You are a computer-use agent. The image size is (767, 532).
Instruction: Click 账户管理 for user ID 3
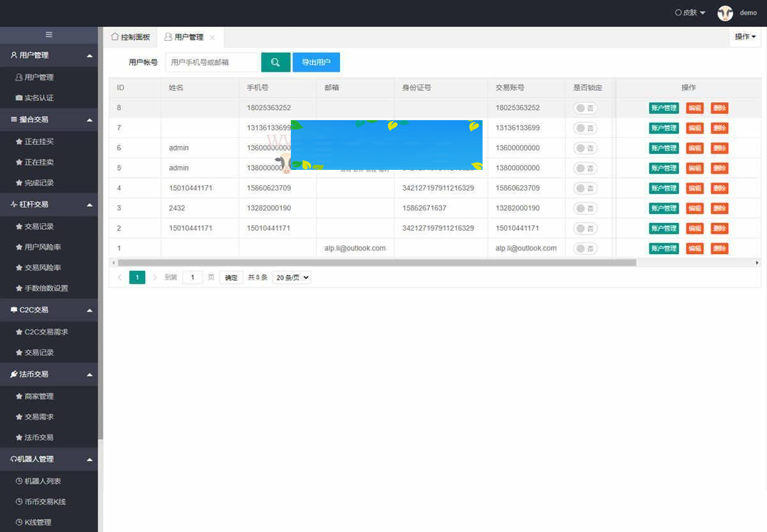(663, 208)
